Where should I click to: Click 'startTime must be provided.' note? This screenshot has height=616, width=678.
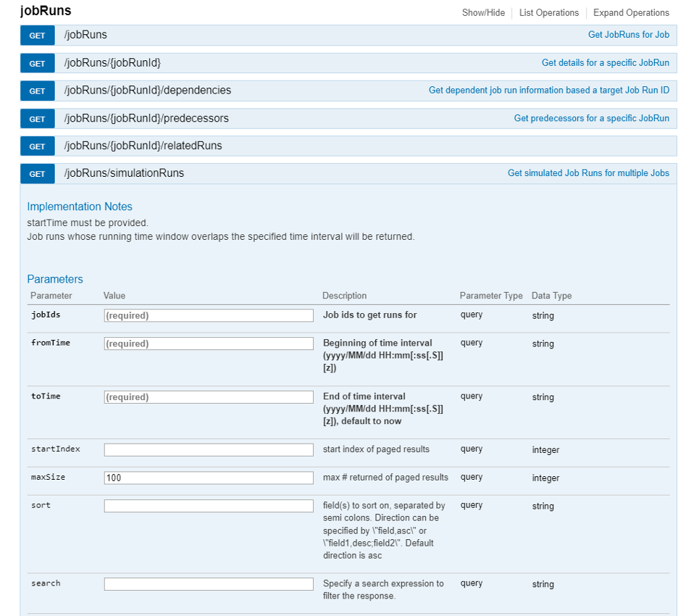[88, 222]
